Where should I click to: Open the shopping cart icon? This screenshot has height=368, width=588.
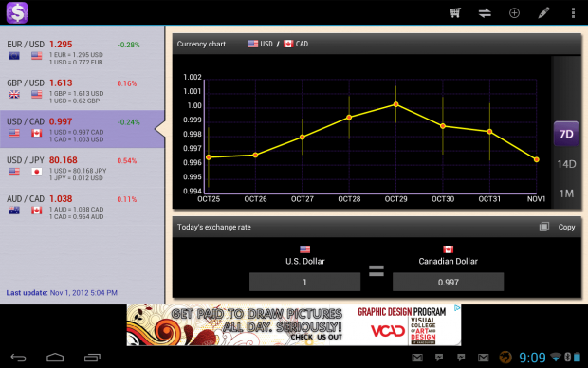point(455,13)
